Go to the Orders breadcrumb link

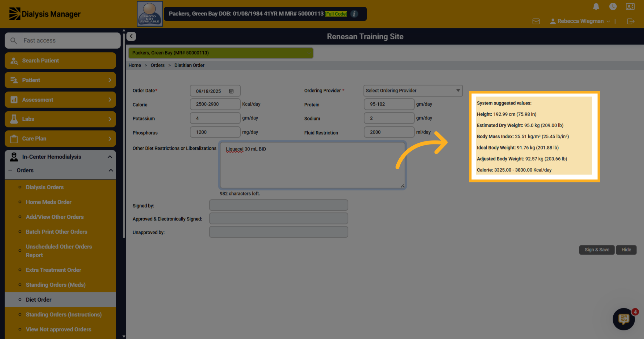(x=158, y=65)
